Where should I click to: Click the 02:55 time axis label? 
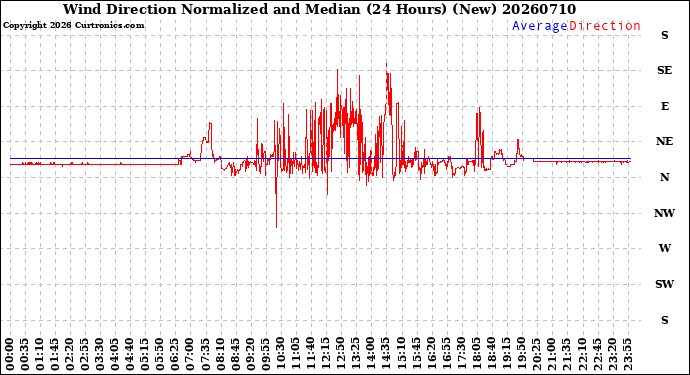click(x=85, y=355)
